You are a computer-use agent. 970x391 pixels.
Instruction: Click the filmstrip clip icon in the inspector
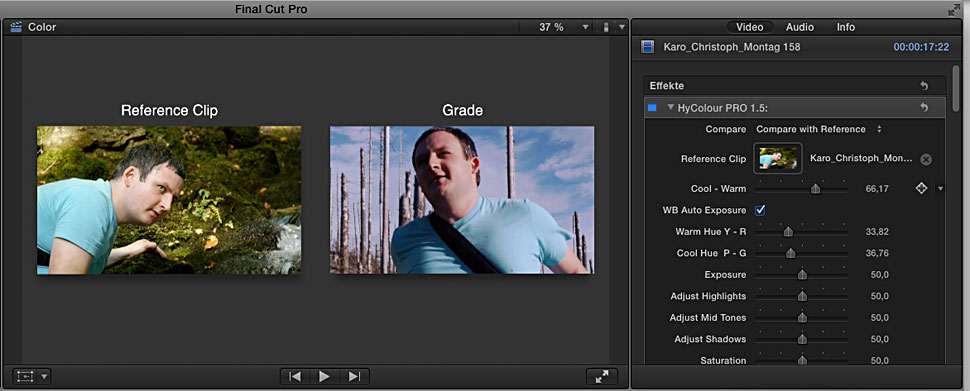click(x=648, y=46)
